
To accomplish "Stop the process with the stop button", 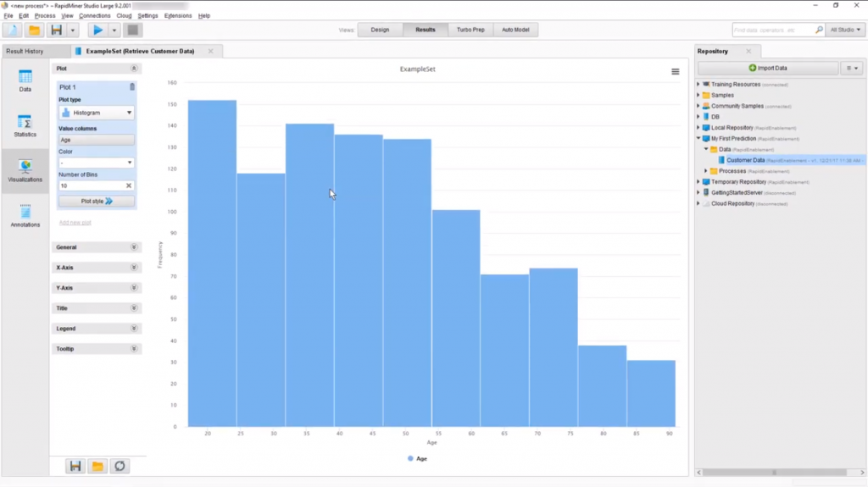I will pyautogui.click(x=133, y=30).
